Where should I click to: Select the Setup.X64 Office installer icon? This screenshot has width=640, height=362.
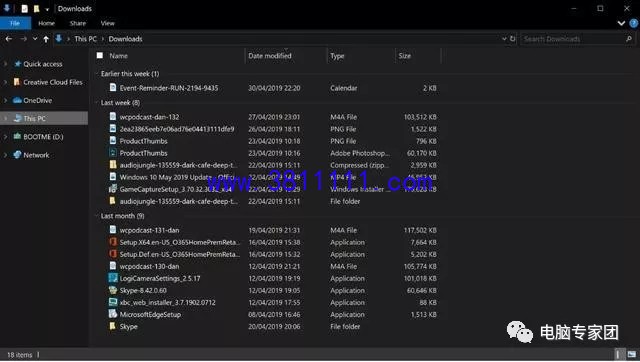[x=113, y=242]
